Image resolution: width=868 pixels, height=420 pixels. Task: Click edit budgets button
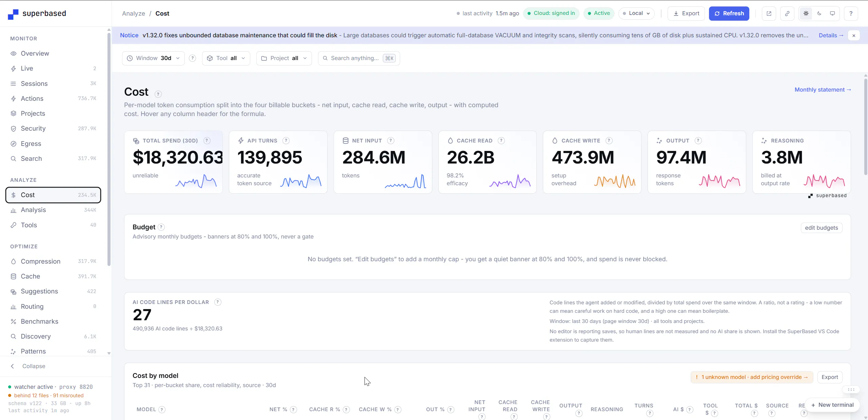[821, 228]
